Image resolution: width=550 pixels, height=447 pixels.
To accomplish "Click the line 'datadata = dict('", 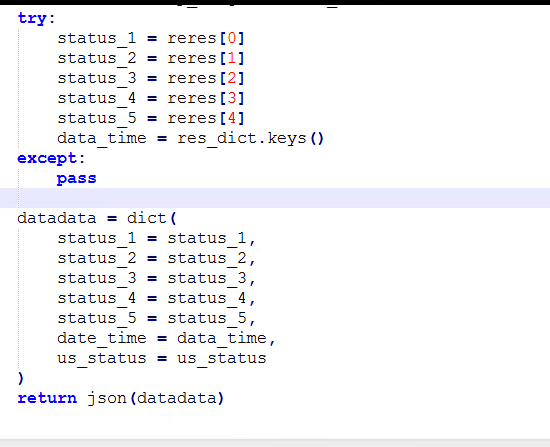I will click(97, 218).
